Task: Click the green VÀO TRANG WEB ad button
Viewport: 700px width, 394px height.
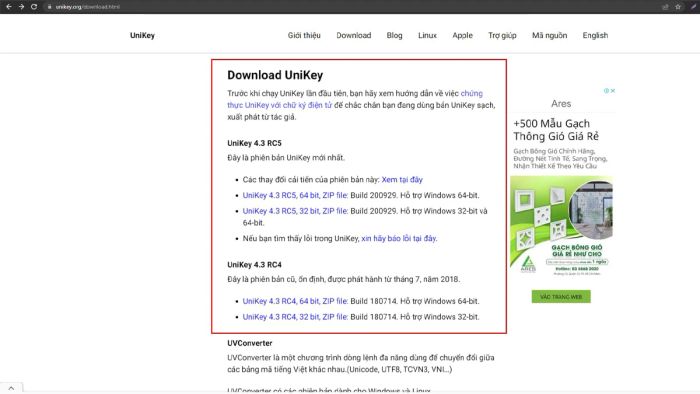Action: pos(561,297)
